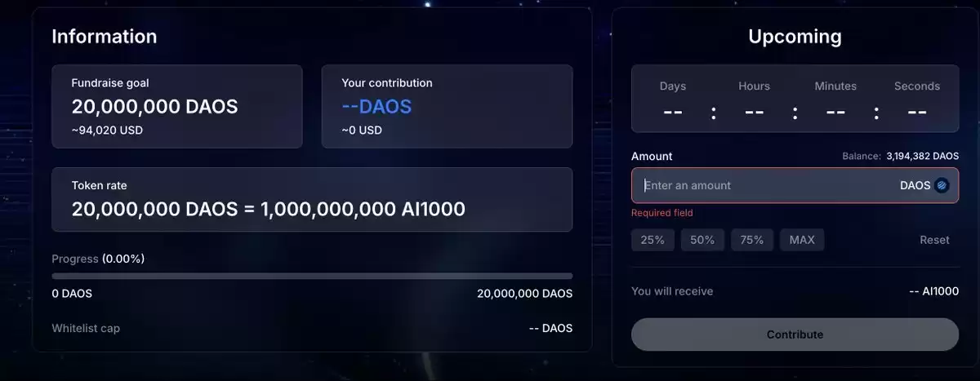Viewport: 980px width, 381px height.
Task: Click the Contribute button
Action: click(795, 334)
